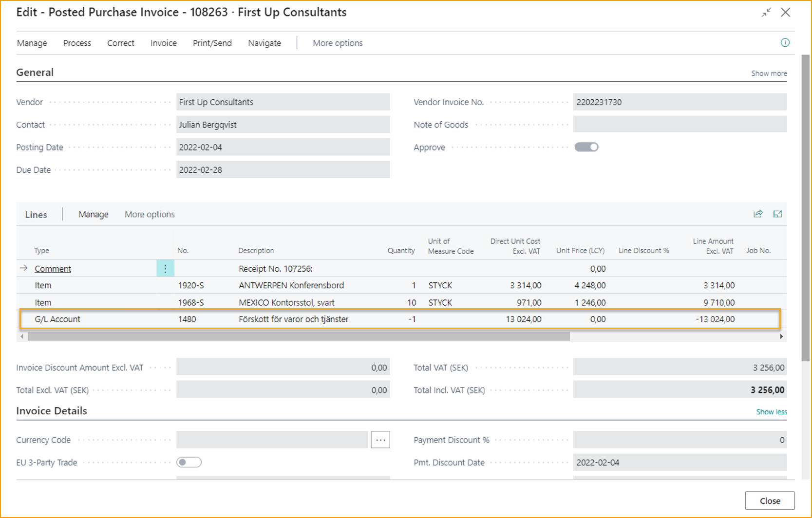Click the left scroll arrow on the lines
The image size is (812, 518).
[22, 336]
